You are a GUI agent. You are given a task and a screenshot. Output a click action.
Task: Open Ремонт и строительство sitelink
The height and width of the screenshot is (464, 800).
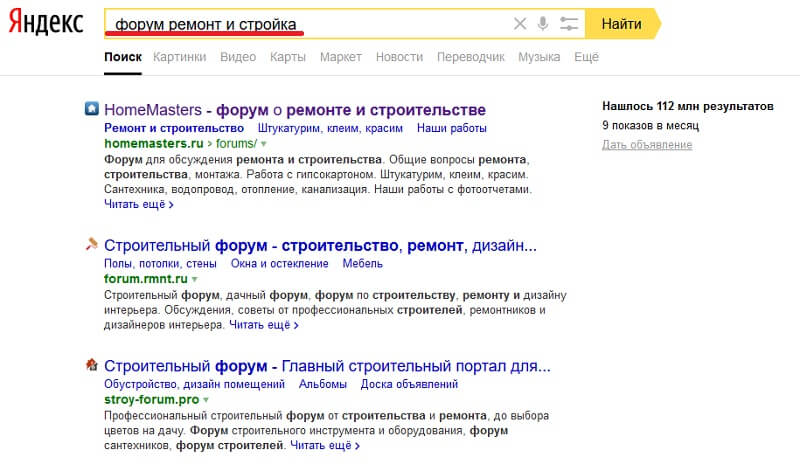174,128
